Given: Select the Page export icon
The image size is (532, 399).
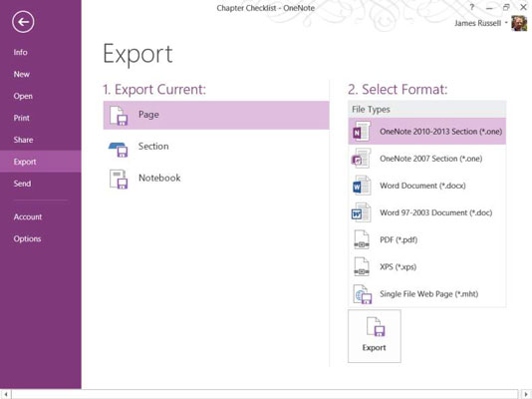Looking at the screenshot, I should pyautogui.click(x=119, y=116).
